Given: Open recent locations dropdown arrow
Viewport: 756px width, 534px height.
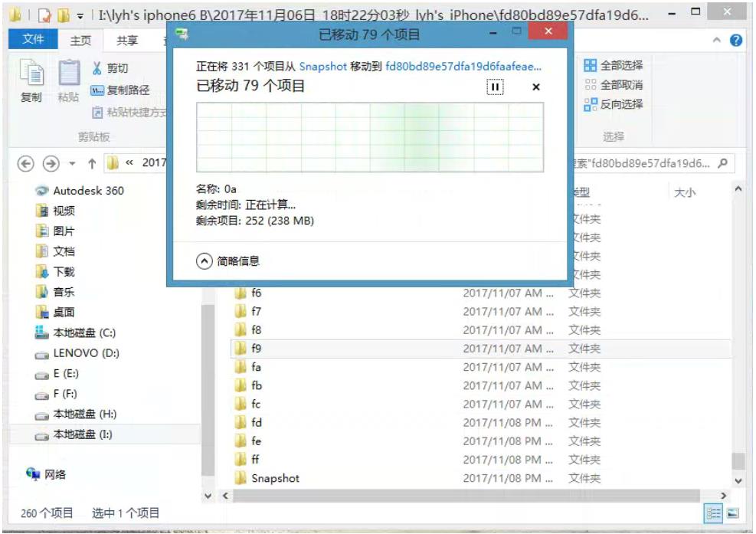Looking at the screenshot, I should [x=73, y=163].
